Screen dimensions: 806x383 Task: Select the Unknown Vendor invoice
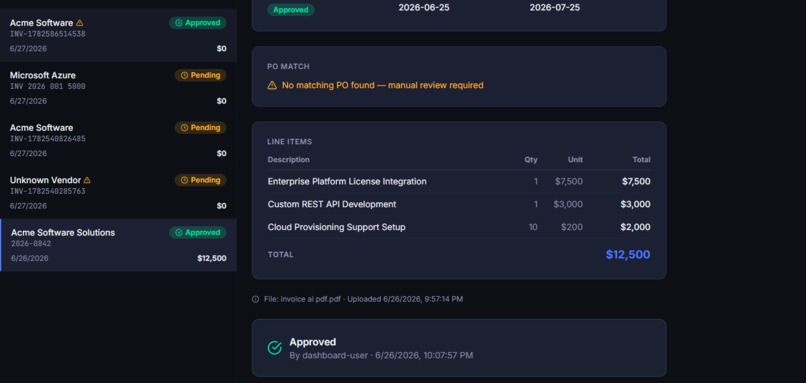[118, 193]
